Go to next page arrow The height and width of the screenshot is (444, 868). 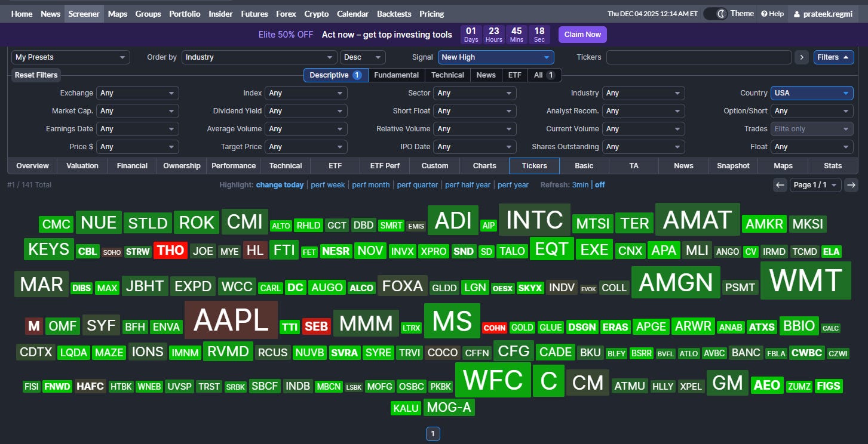pos(852,185)
